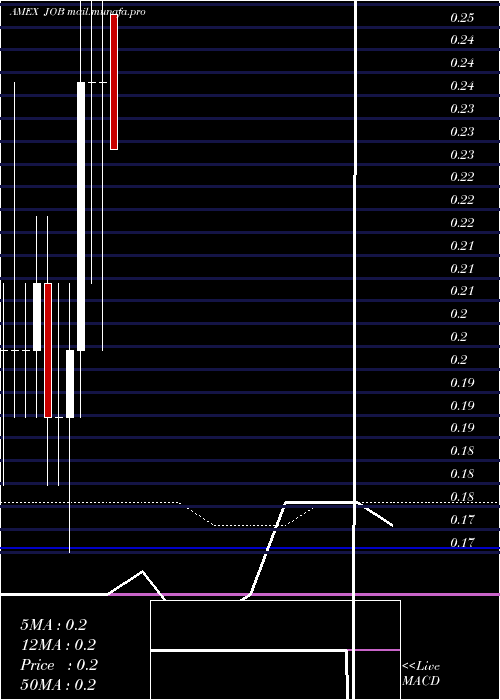Select the 5MA : 0.2 legend value
The height and width of the screenshot is (700, 500).
click(x=54, y=625)
